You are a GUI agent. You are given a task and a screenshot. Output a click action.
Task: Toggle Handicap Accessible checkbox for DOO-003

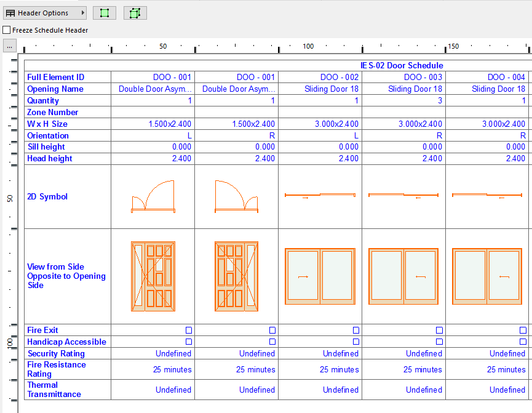point(439,342)
